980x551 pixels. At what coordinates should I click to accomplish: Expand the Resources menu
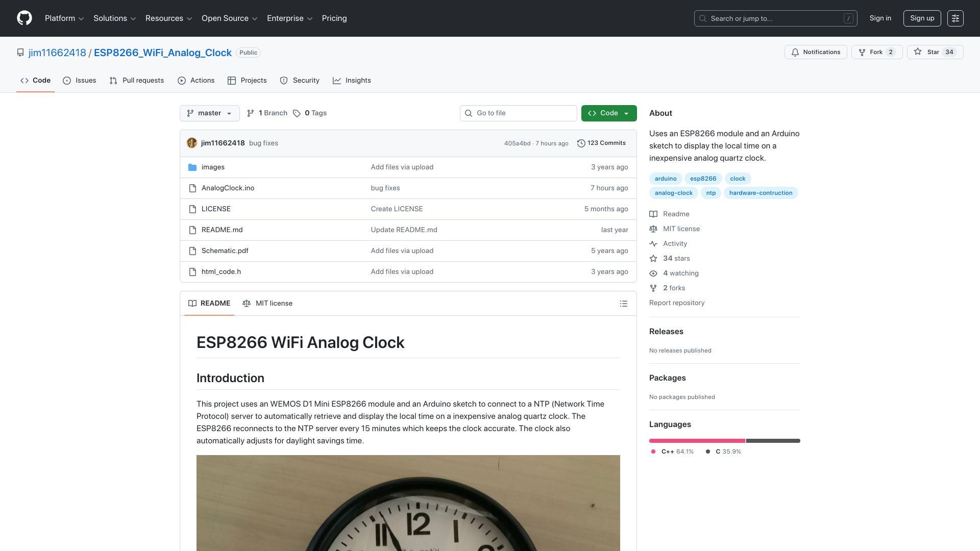(x=169, y=18)
